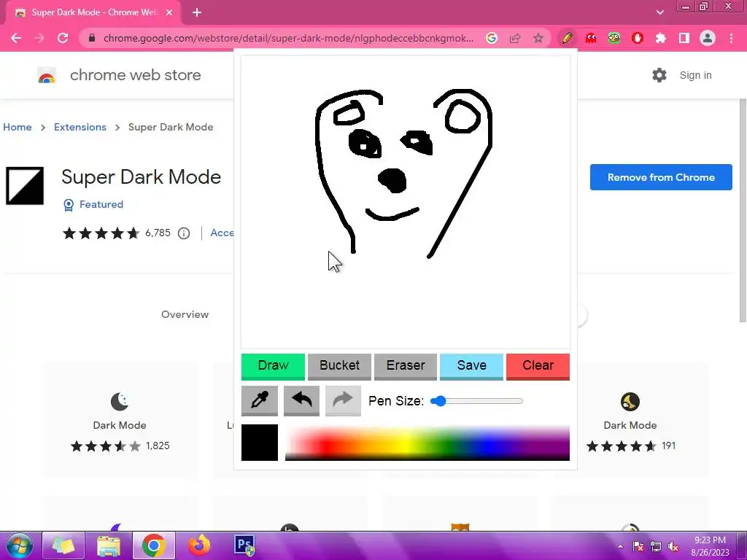Save the drawing
Viewport: 747px width, 560px height.
472,366
